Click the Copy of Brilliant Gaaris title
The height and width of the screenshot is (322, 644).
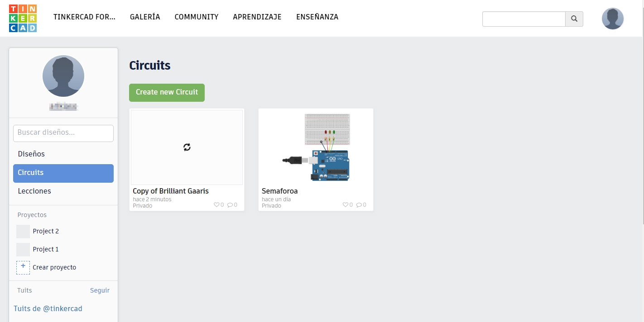point(171,191)
